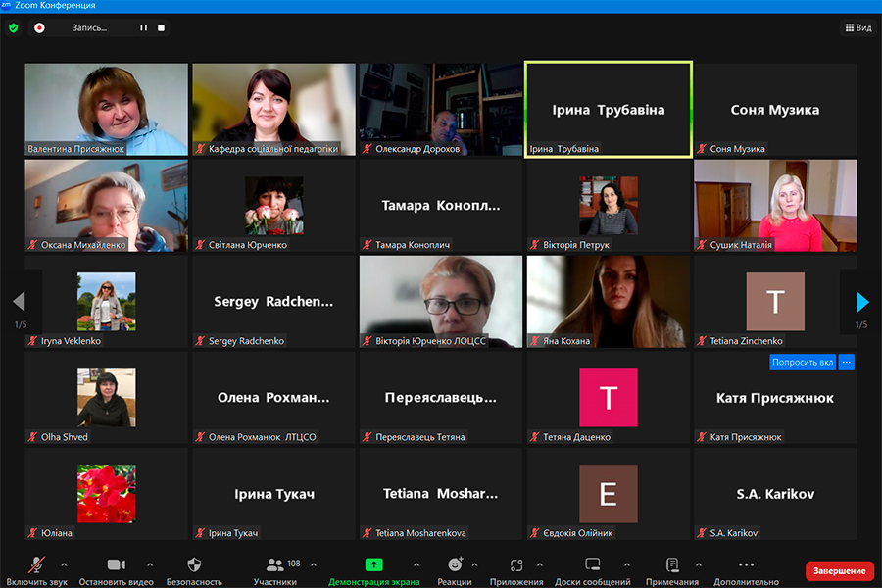Open Доски сообщений whiteboards
The image size is (882, 588).
592,566
